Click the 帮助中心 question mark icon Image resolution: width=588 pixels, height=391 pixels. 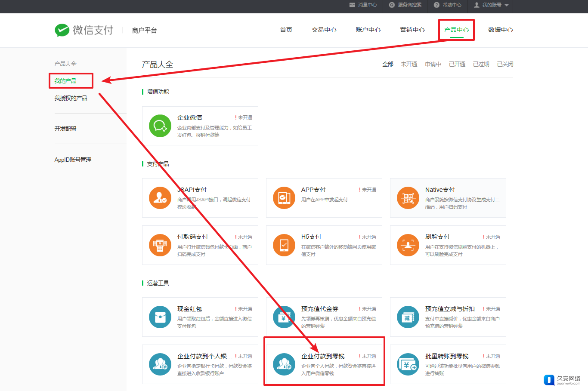pyautogui.click(x=436, y=5)
